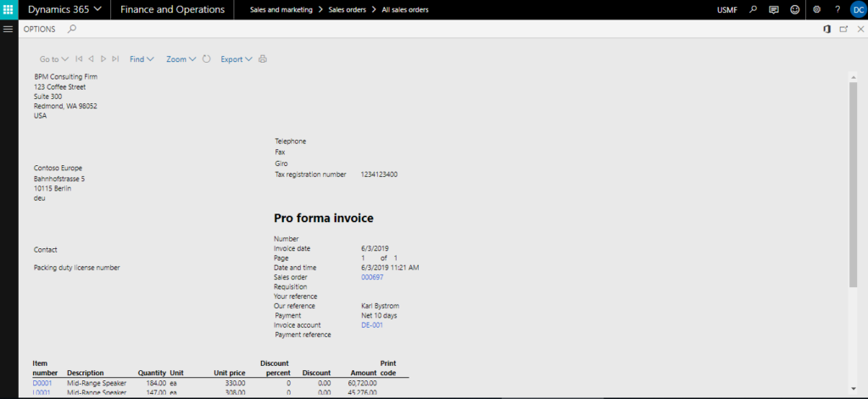Screen dimensions: 868x399
Task: Open item number D0001 link
Action: [x=42, y=383]
